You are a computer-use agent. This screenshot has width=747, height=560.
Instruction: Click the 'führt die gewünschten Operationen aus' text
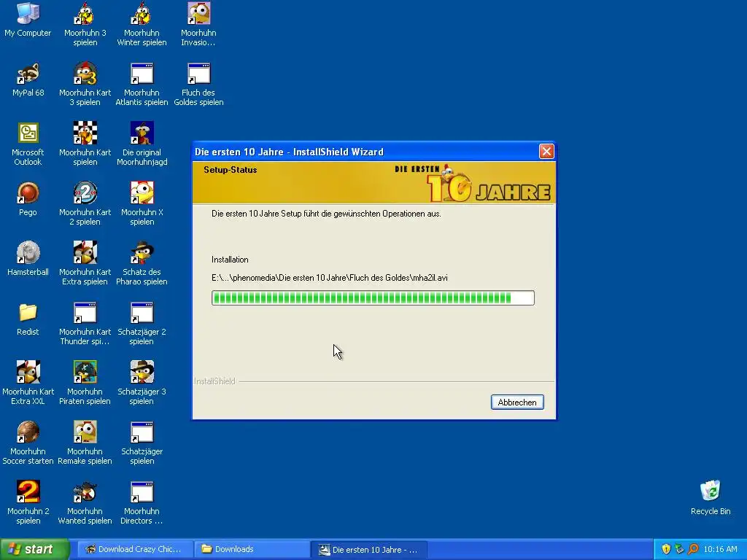tap(372, 214)
